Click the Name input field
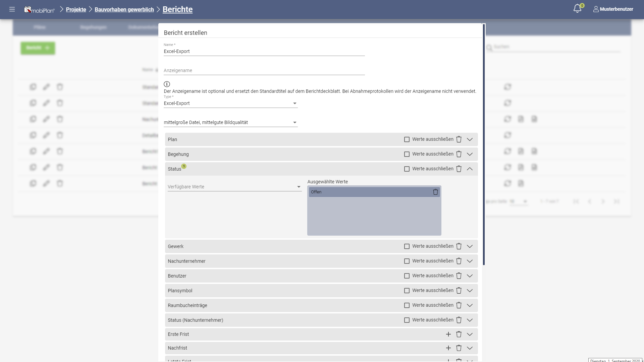Image resolution: width=644 pixels, height=362 pixels. coord(264,51)
